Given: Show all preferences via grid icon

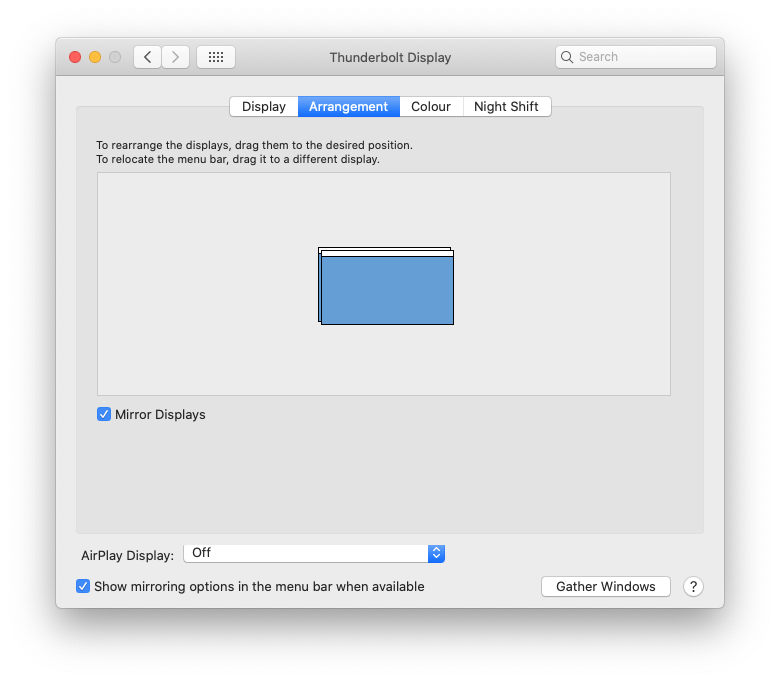Looking at the screenshot, I should click(x=216, y=57).
